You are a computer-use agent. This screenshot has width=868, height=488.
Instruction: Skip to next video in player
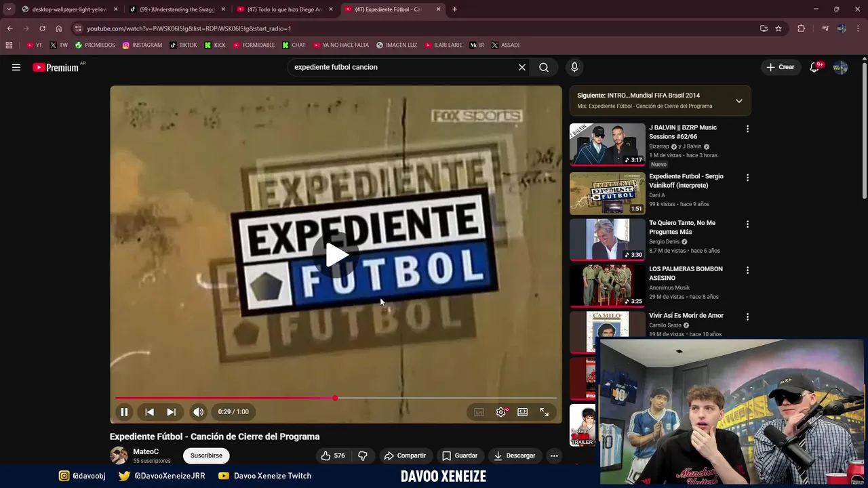tap(171, 411)
